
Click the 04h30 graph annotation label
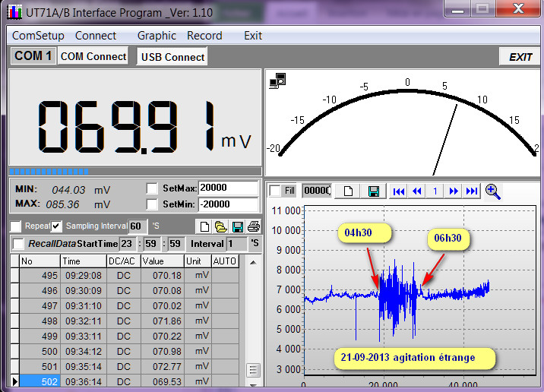point(364,232)
